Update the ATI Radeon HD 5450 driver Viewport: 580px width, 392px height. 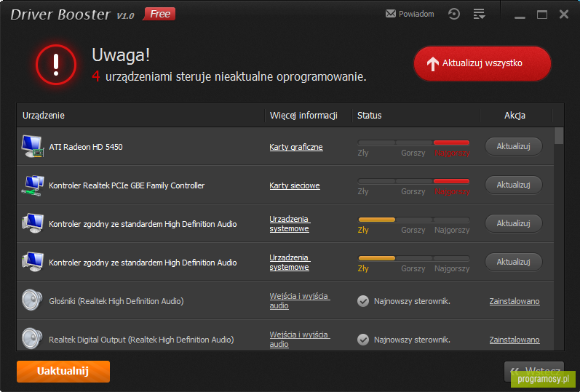tap(514, 146)
